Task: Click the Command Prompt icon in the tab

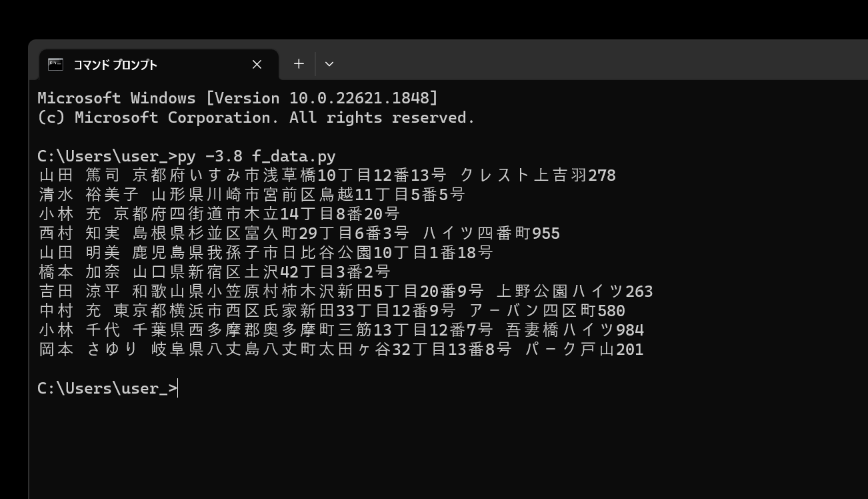Action: click(56, 64)
